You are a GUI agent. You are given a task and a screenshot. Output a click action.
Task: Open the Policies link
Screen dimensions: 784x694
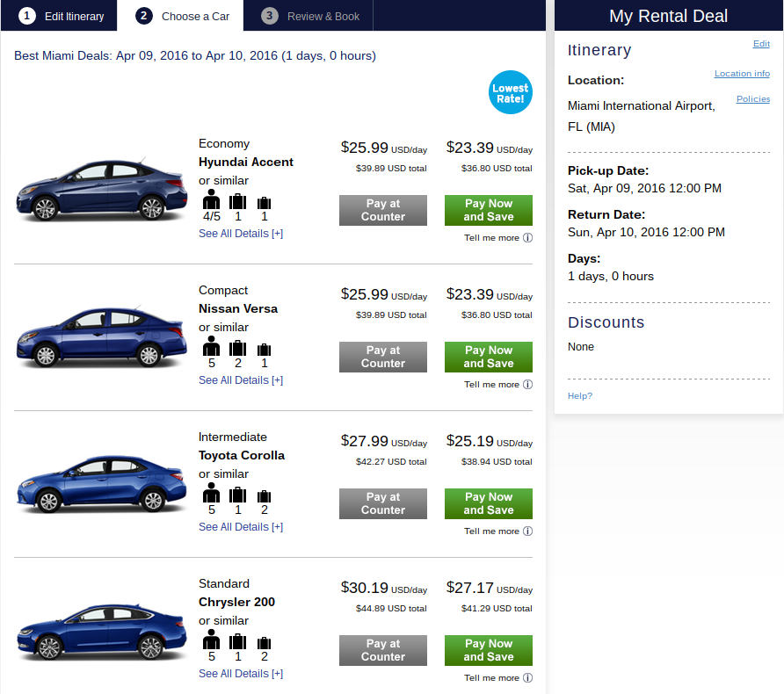point(753,99)
